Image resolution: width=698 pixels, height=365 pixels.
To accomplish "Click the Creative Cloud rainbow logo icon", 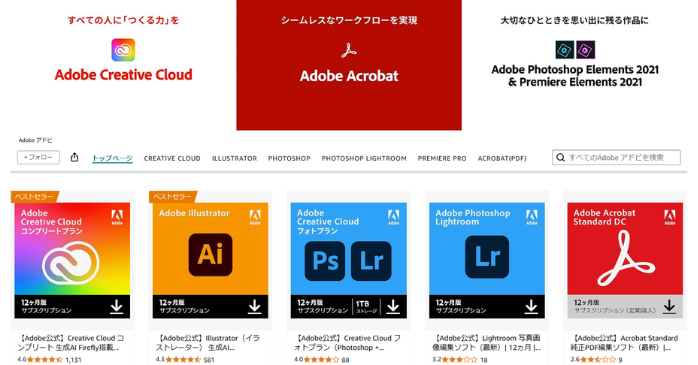I will pos(123,50).
